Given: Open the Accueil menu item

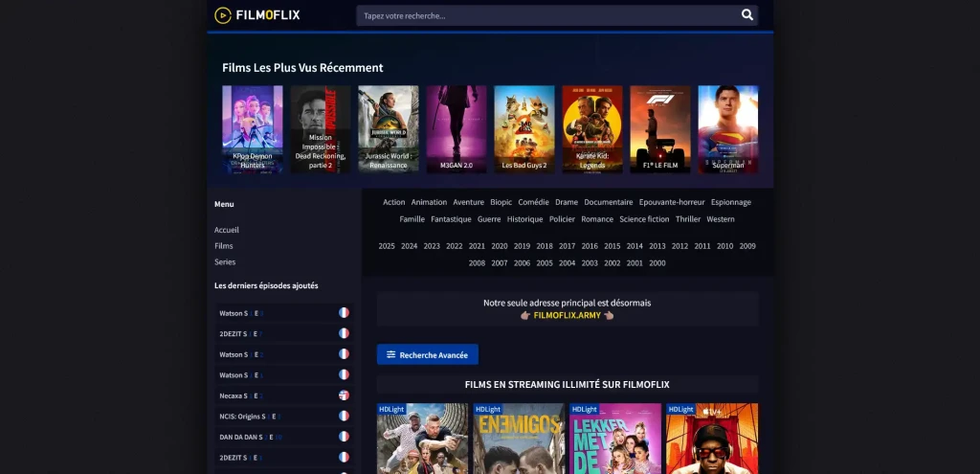Looking at the screenshot, I should (x=226, y=230).
